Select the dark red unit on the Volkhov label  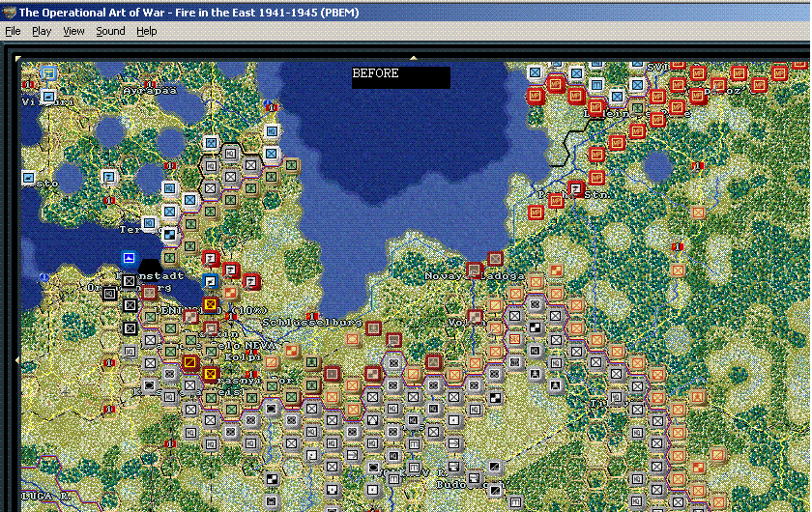tap(475, 316)
